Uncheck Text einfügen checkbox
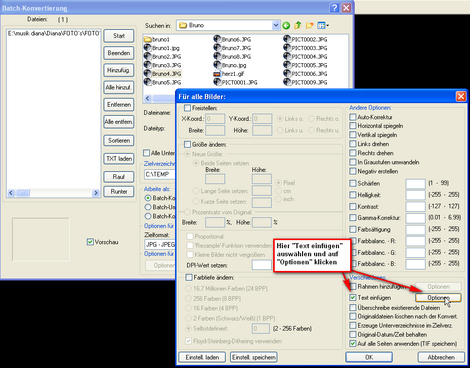Viewport: 470px width, 368px height. pos(353,297)
